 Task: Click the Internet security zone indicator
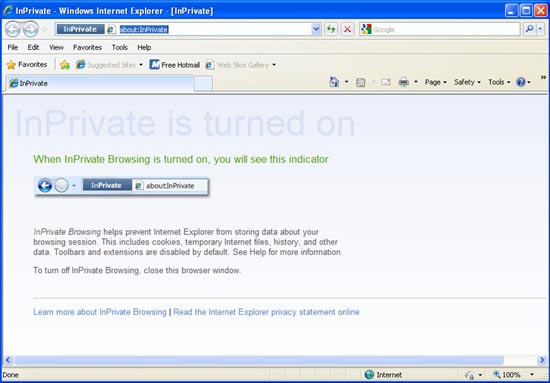pyautogui.click(x=383, y=375)
